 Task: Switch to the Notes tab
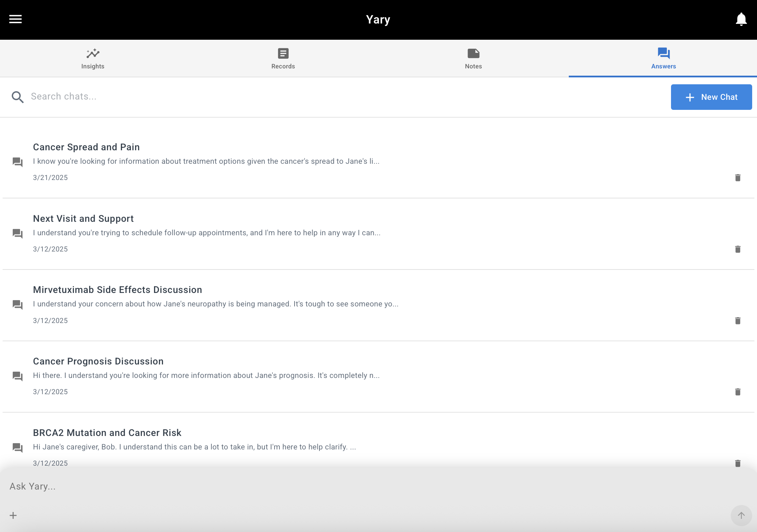pos(473,58)
